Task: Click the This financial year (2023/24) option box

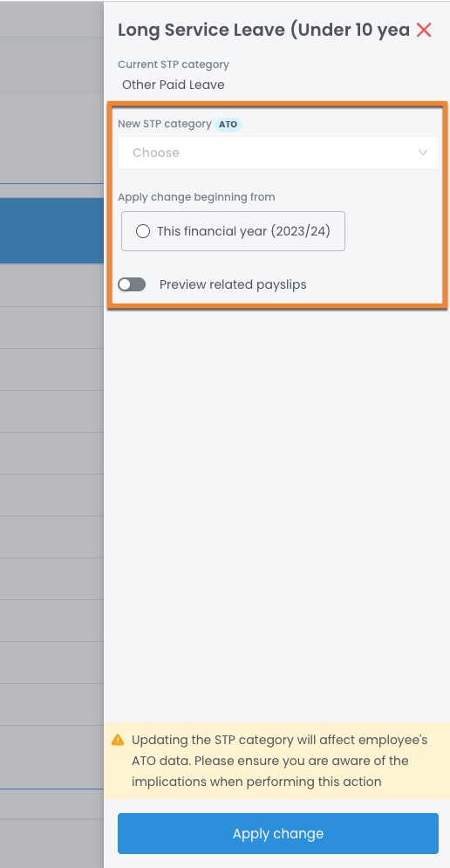Action: (x=233, y=231)
